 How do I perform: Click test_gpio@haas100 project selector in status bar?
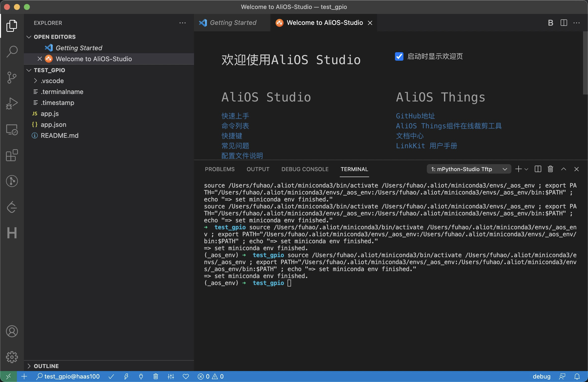click(x=68, y=377)
